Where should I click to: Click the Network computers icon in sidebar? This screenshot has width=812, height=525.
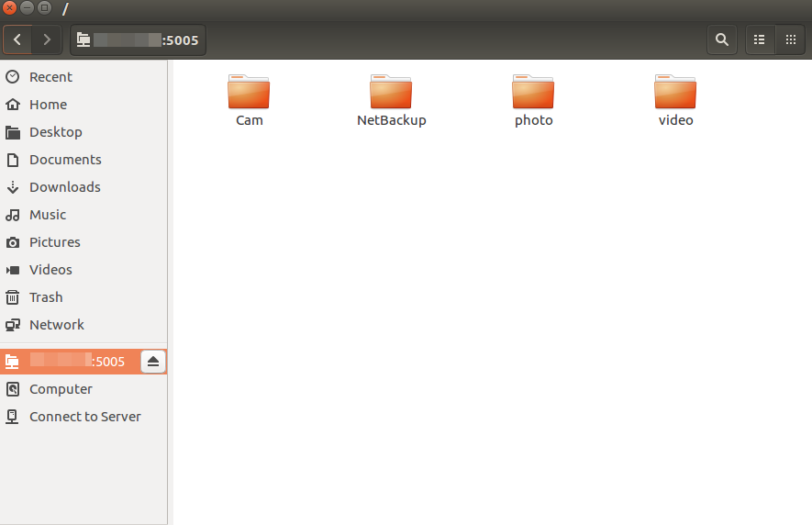point(13,324)
